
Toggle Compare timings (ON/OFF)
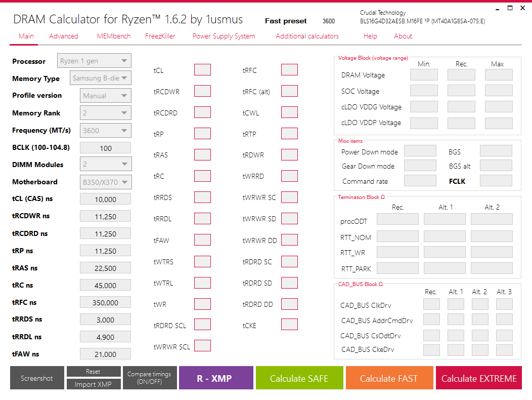(150, 378)
